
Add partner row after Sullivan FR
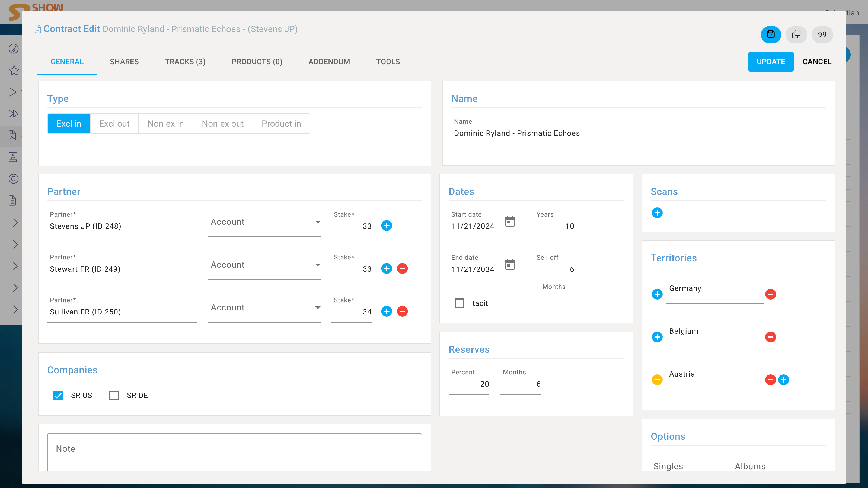pyautogui.click(x=387, y=311)
